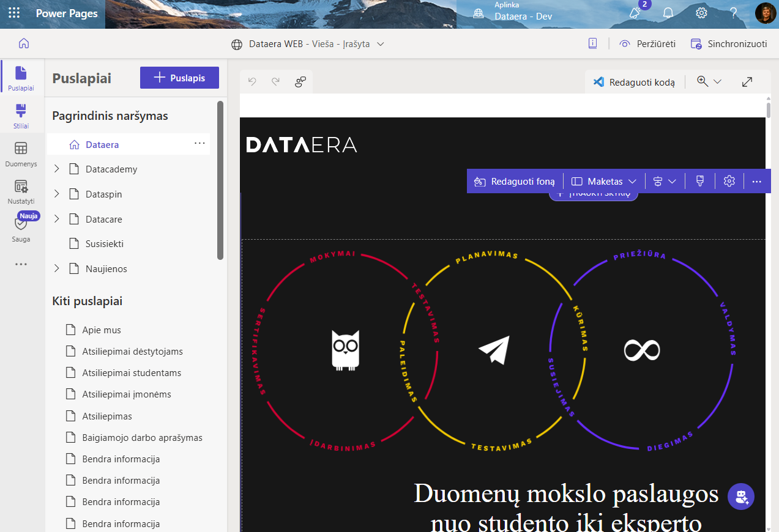The width and height of the screenshot is (779, 532).
Task: Undo the last edit
Action: point(253,81)
